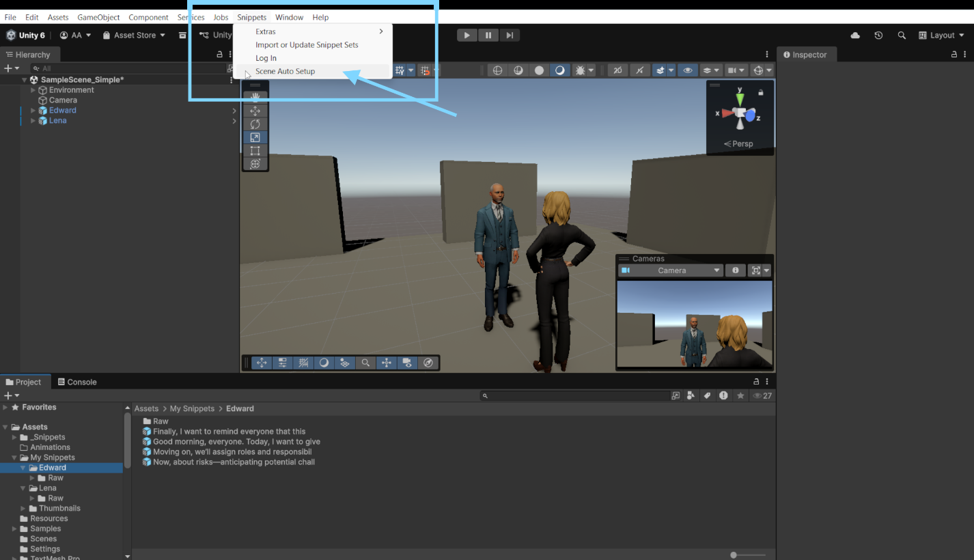Toggle the Hierarchy panel lock
The image size is (974, 560).
coord(219,55)
